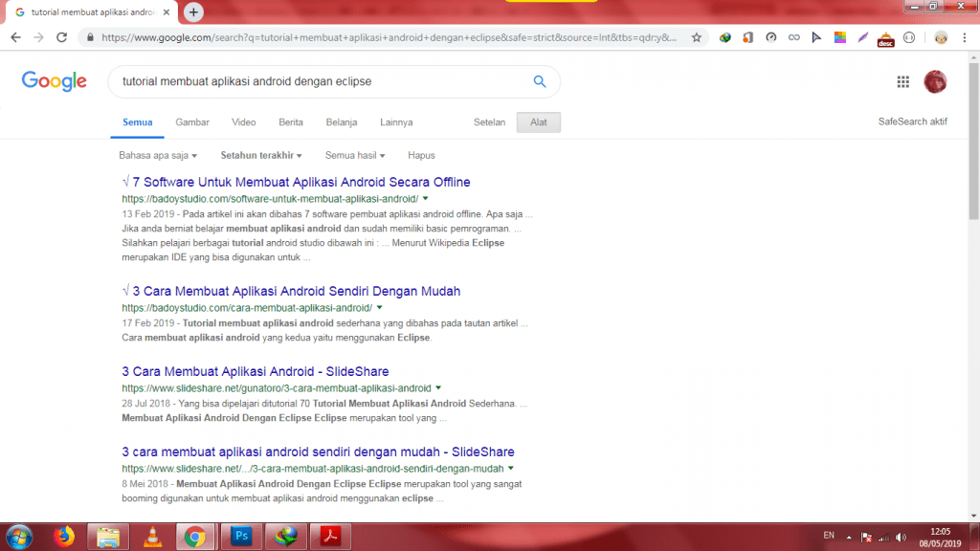Switch to the Berita results tab

[291, 122]
